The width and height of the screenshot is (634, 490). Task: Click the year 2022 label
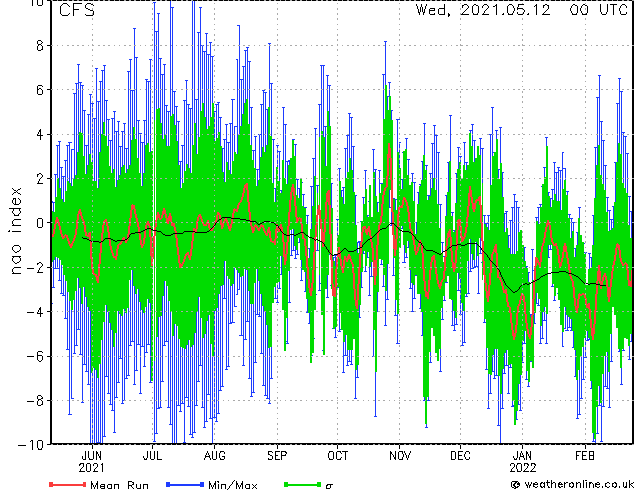point(522,468)
